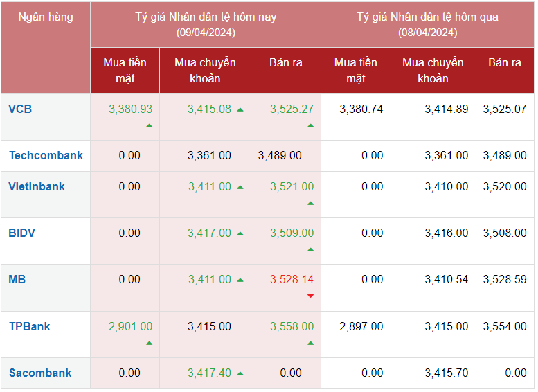
Task: Click the up arrow beside BIDV 3,417.00
Action: pos(240,233)
